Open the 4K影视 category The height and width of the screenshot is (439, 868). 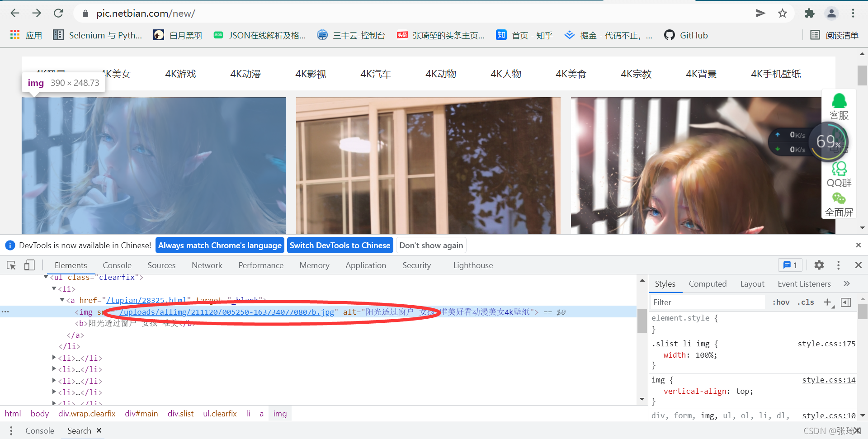(311, 74)
